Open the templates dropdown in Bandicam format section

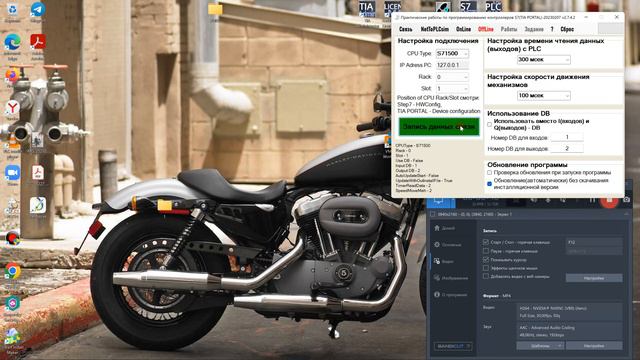(x=540, y=346)
